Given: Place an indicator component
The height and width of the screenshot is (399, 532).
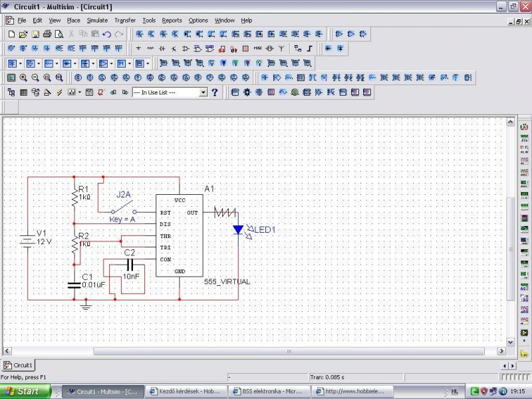Looking at the screenshot, I should click(245, 49).
